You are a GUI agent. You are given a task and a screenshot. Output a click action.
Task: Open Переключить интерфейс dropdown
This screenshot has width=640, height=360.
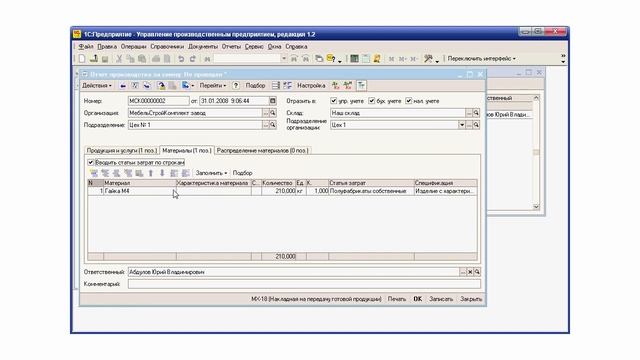tap(481, 59)
